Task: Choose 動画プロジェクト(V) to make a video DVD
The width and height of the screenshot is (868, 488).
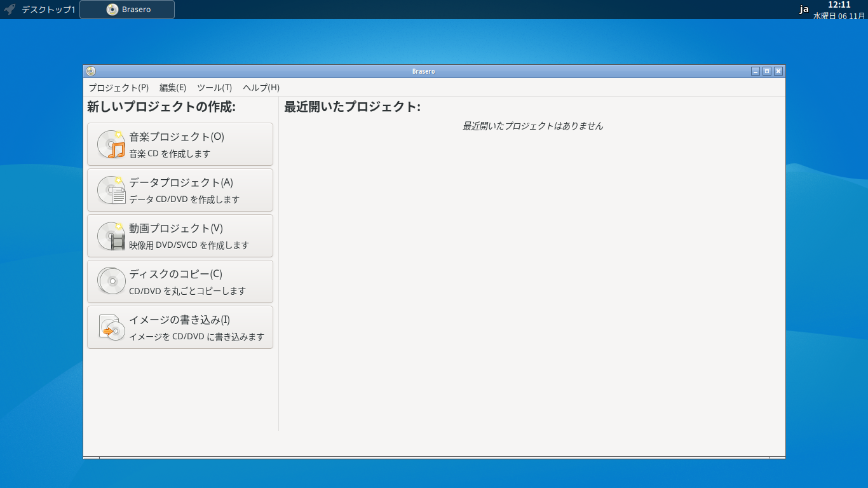Action: tap(180, 236)
